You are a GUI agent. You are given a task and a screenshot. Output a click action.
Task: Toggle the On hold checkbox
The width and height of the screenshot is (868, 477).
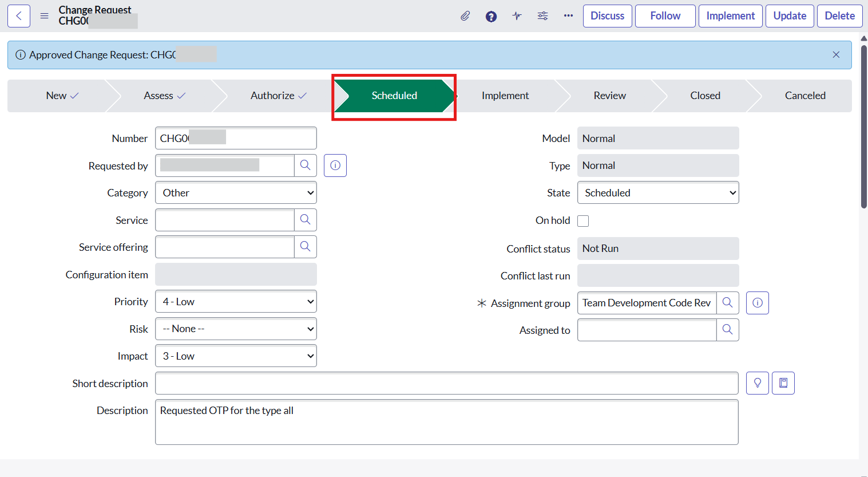coord(583,221)
